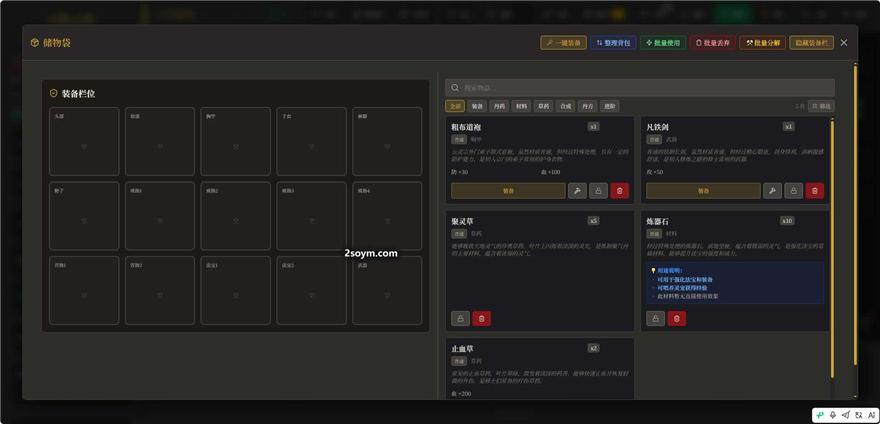
Task: Click the item list inner scrollbar
Action: [832, 249]
